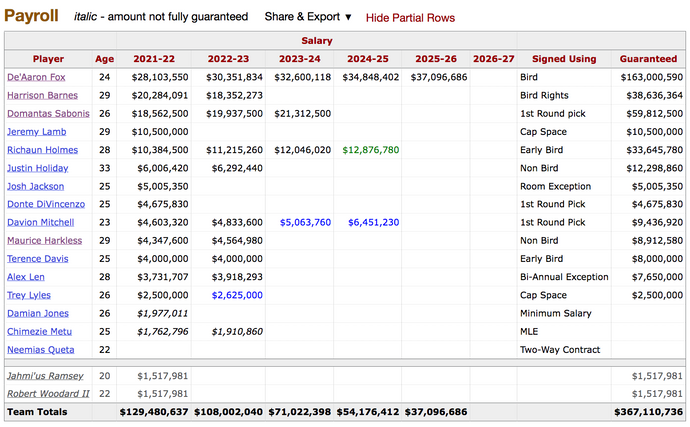
Task: Click Maurice Harkless $4,564,980 cell
Action: [237, 241]
